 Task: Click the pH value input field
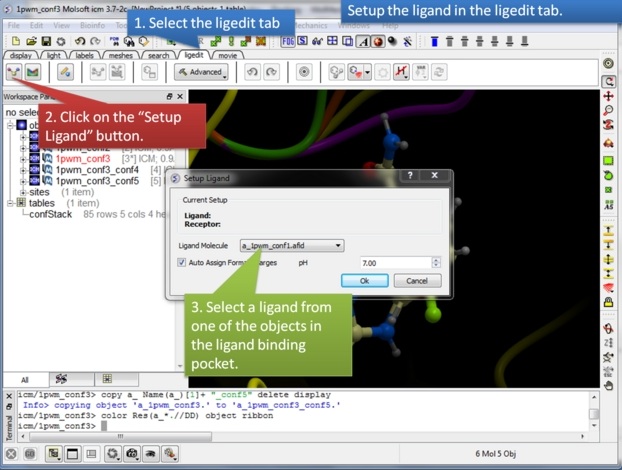[x=394, y=262]
